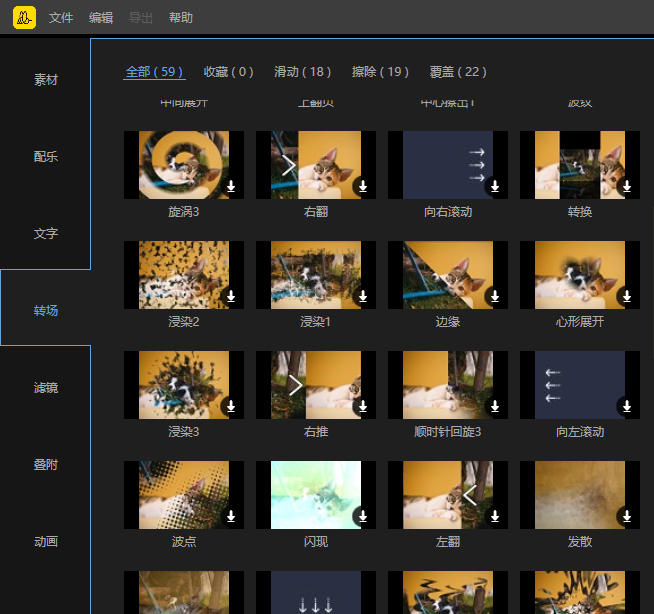Download the 向左滚动 transition

pos(626,407)
